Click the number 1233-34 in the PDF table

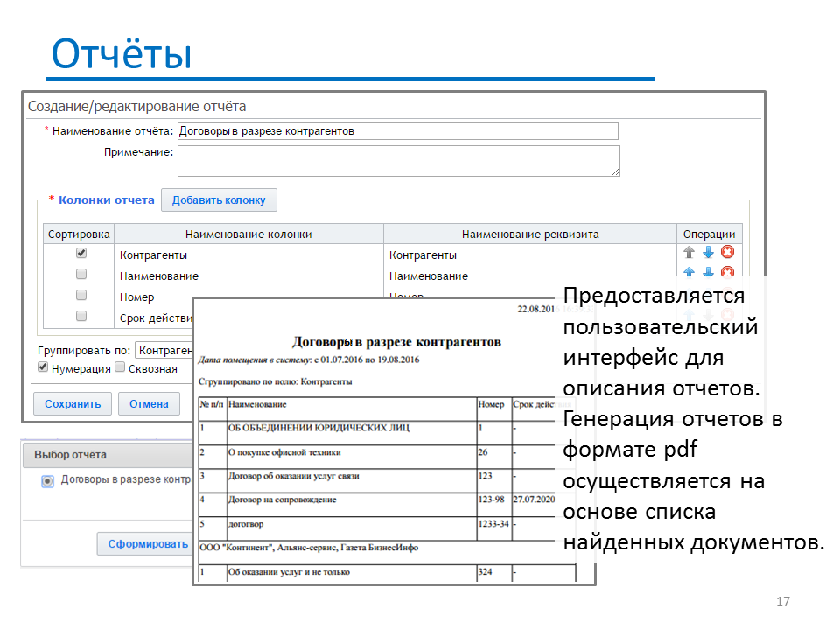493,524
